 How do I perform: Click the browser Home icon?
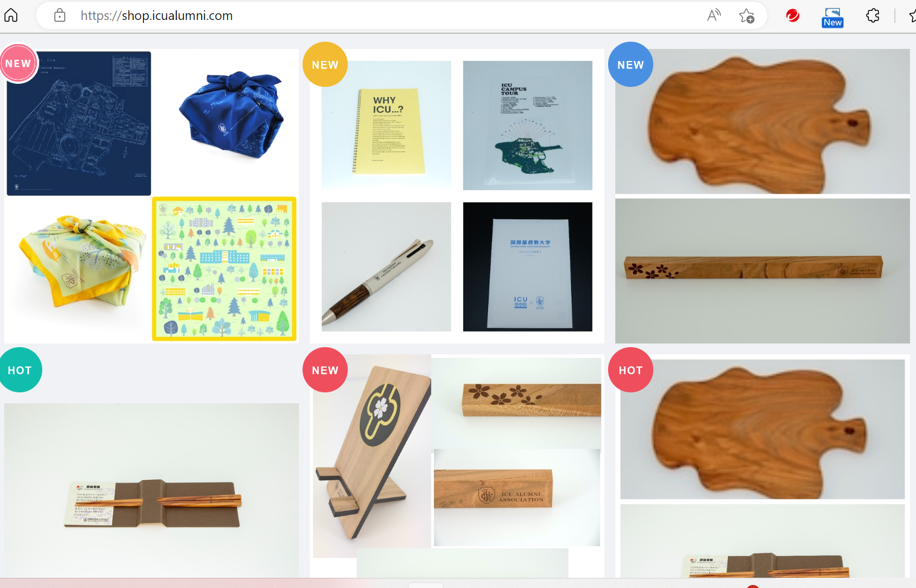point(11,15)
